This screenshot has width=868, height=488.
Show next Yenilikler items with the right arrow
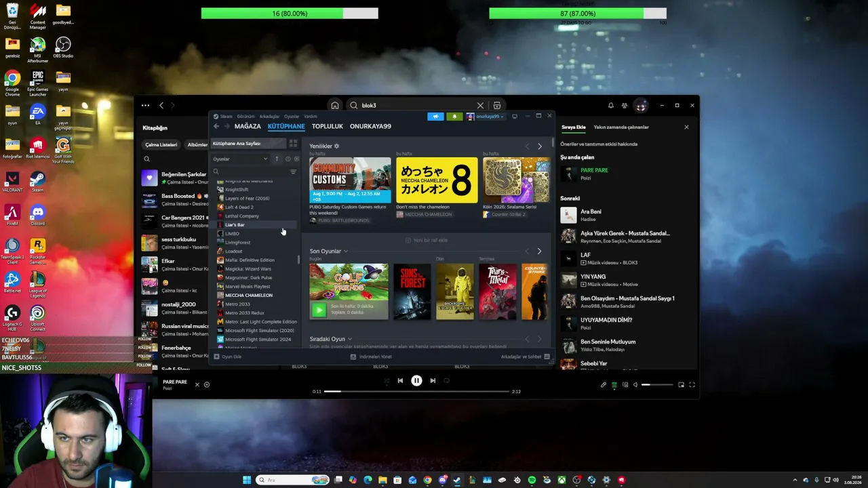tap(540, 146)
